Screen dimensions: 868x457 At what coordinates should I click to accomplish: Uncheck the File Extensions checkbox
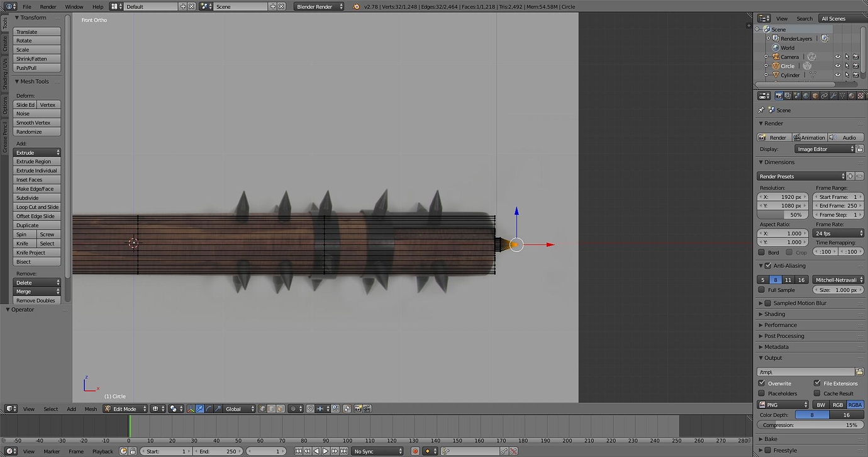click(817, 383)
